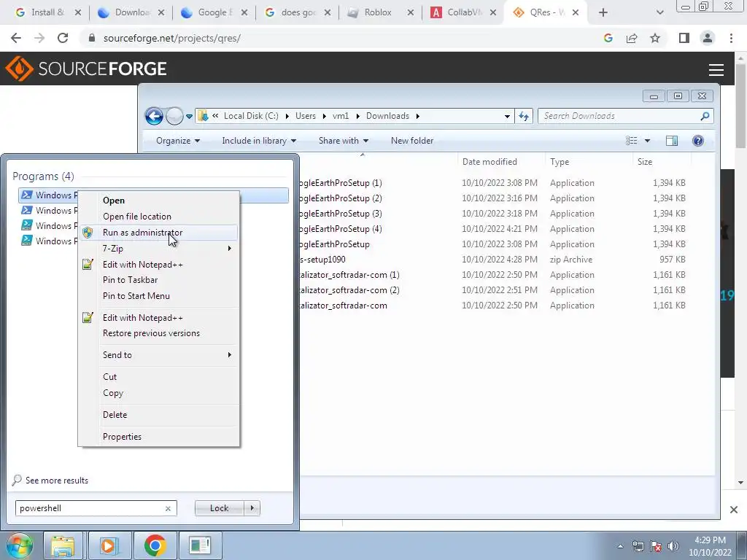Expand the arrow next to Lock
Screen dimensions: 747x560
[x=252, y=508]
